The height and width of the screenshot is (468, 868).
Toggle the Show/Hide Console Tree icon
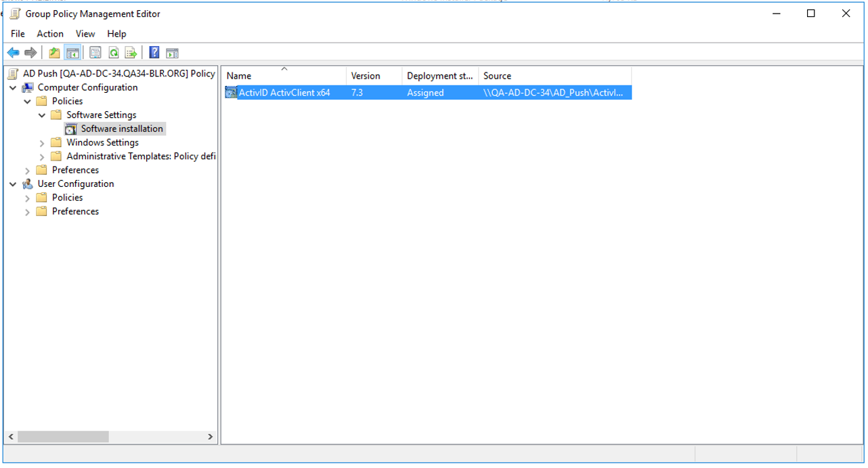click(72, 52)
